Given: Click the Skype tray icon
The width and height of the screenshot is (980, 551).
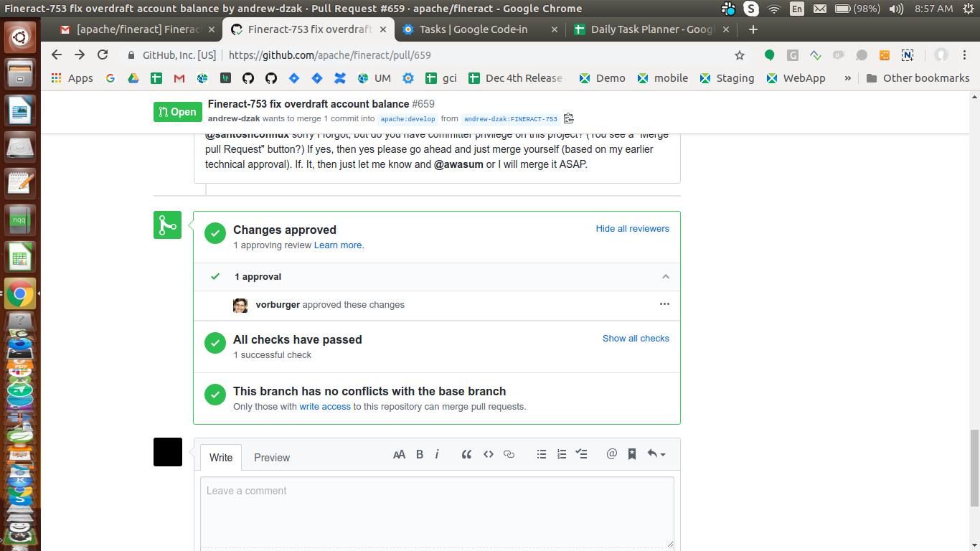Looking at the screenshot, I should click(751, 9).
